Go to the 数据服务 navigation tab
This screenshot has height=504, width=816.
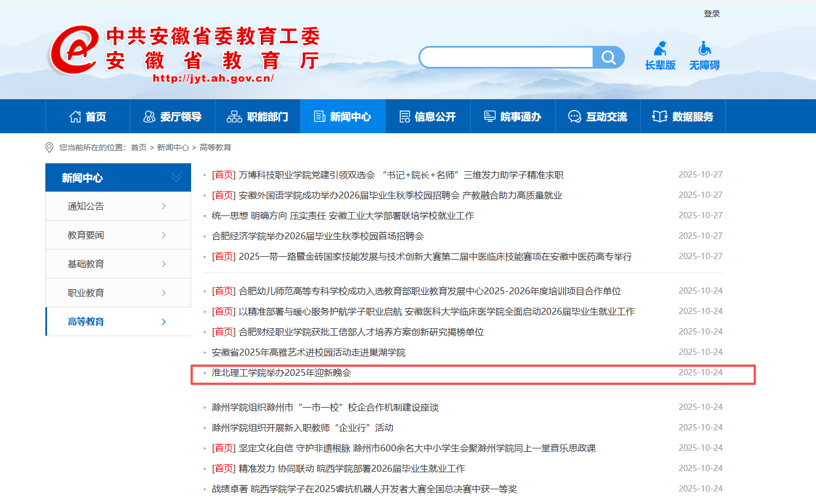pyautogui.click(x=683, y=117)
